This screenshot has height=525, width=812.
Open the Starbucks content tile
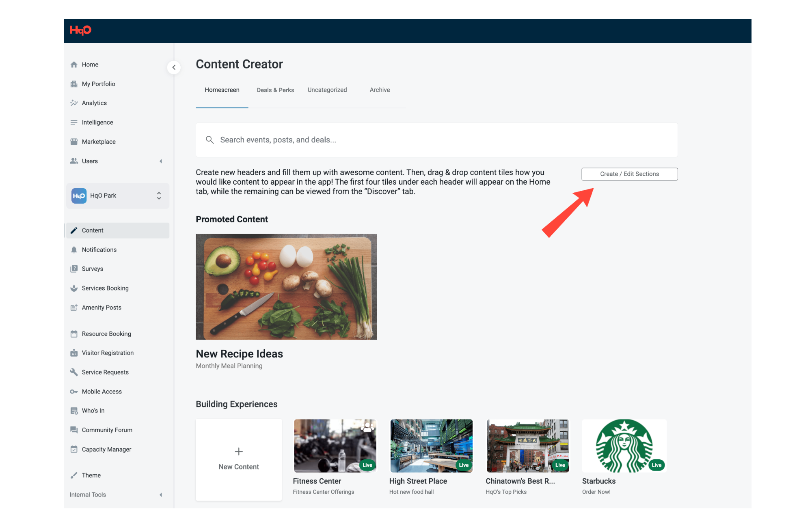click(x=624, y=446)
